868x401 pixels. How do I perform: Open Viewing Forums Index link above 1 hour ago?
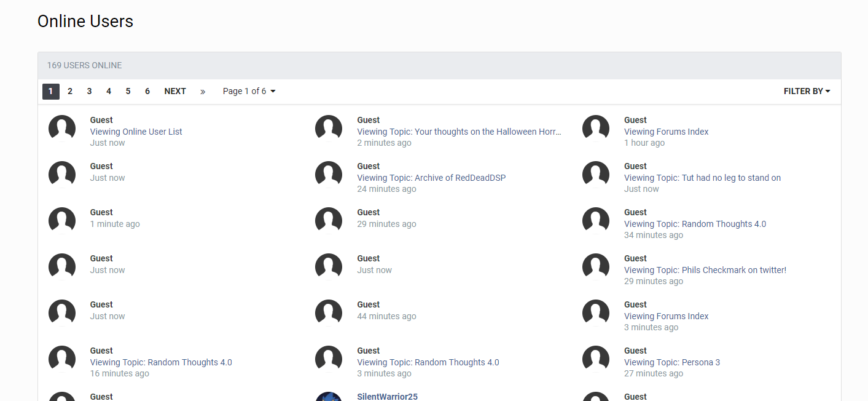[667, 132]
